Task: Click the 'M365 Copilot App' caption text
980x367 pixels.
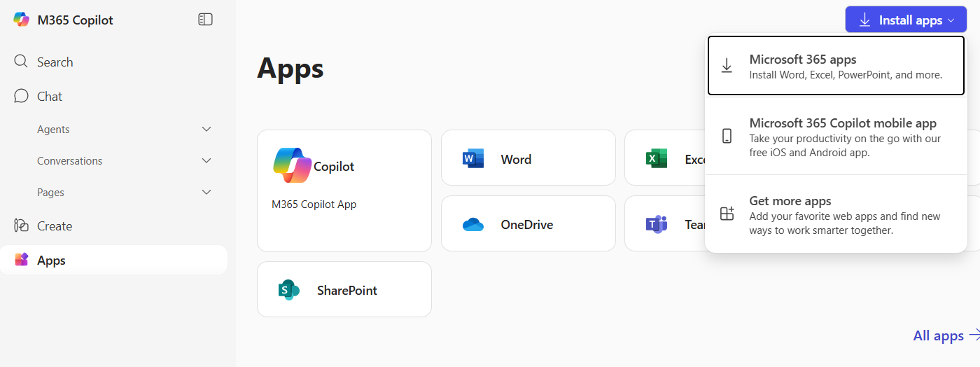Action: click(314, 205)
